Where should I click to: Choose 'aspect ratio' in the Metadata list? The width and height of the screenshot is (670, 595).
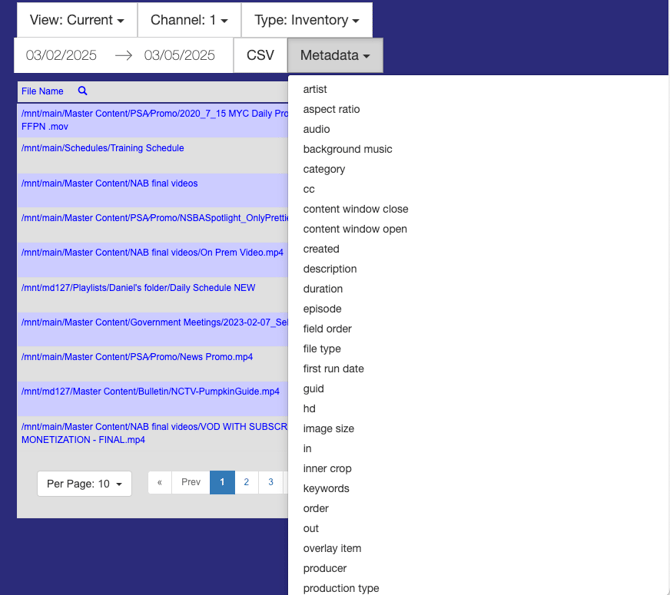[331, 109]
